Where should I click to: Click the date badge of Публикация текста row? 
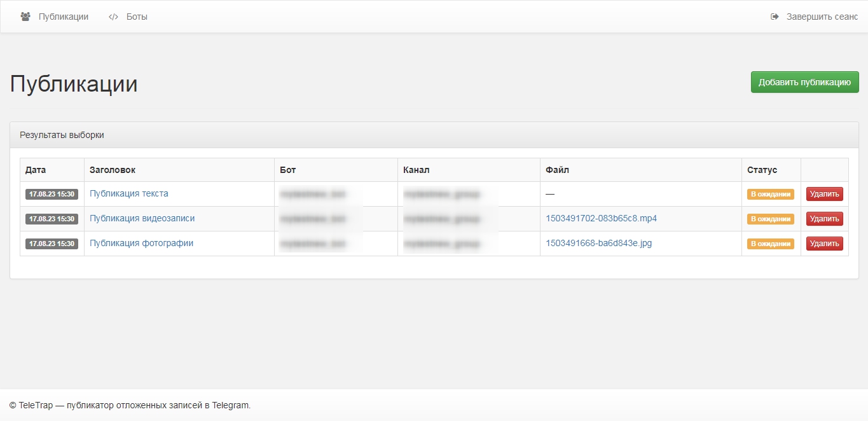(52, 194)
